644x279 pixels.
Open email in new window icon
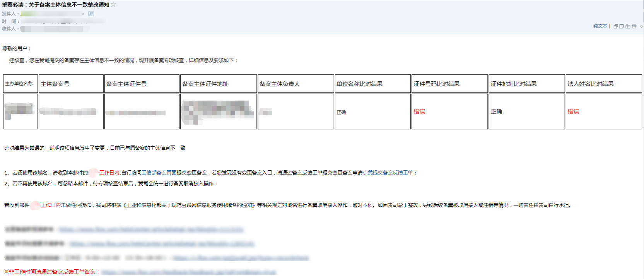point(615,26)
